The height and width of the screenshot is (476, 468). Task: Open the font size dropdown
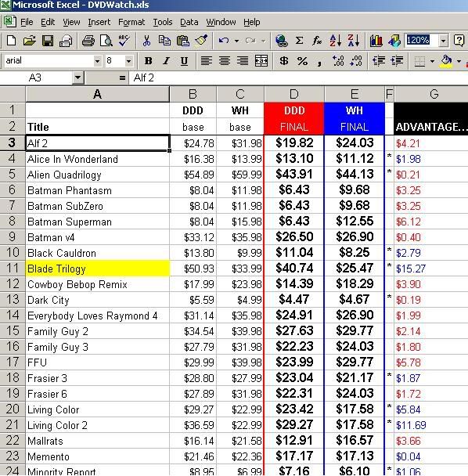(128, 61)
